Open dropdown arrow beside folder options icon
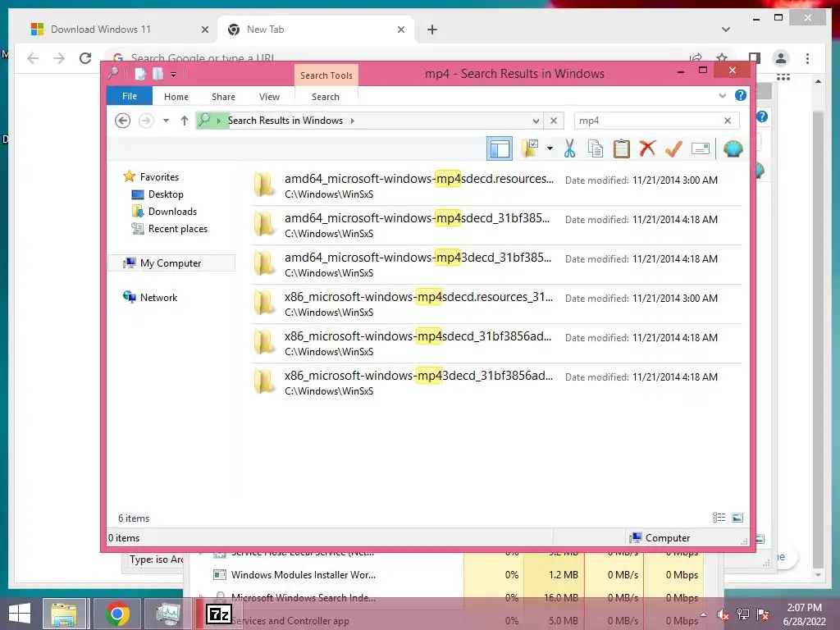 (x=550, y=148)
